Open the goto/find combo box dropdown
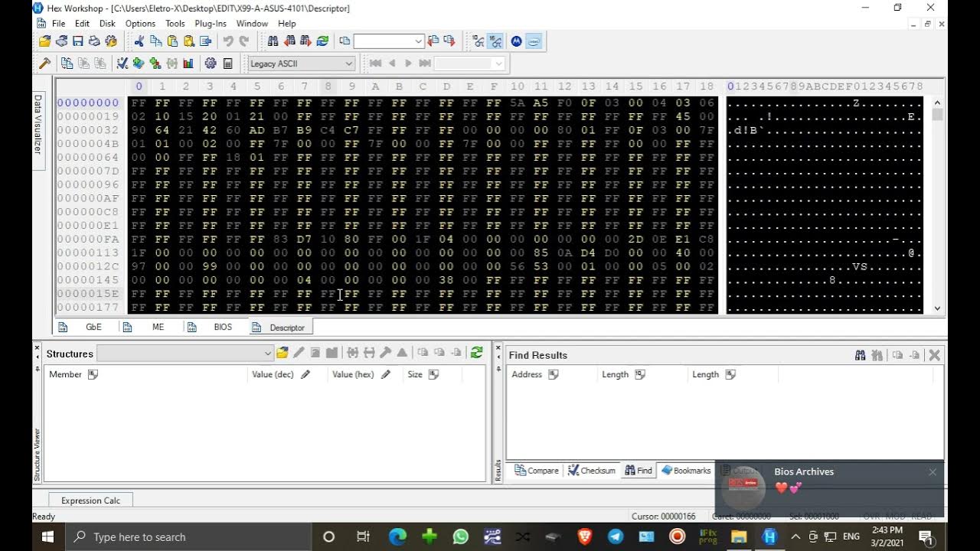980x551 pixels. coord(419,41)
